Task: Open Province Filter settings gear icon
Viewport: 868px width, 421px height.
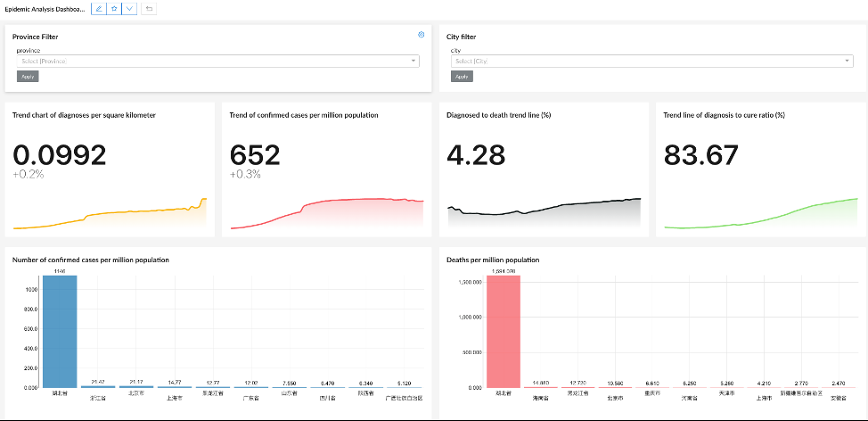Action: click(x=422, y=35)
